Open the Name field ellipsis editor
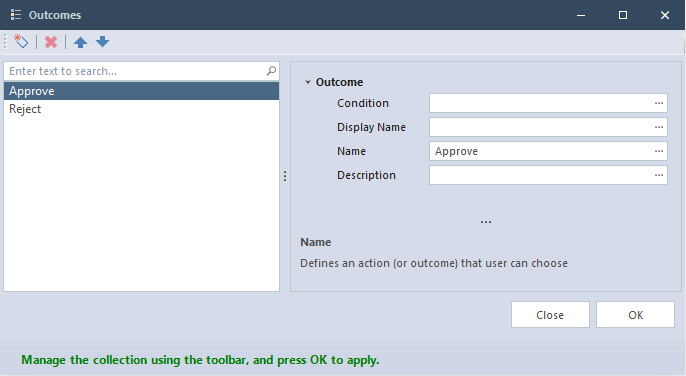Viewport: 686px width, 376px height. pyautogui.click(x=659, y=151)
